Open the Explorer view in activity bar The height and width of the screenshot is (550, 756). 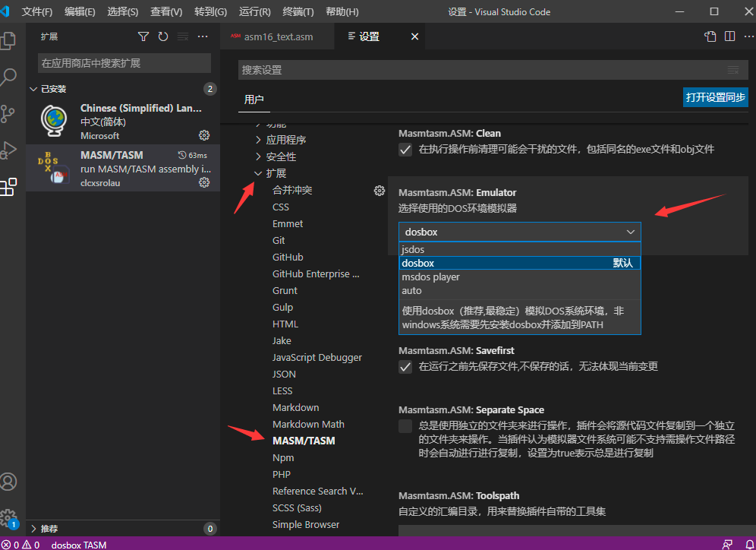8,40
